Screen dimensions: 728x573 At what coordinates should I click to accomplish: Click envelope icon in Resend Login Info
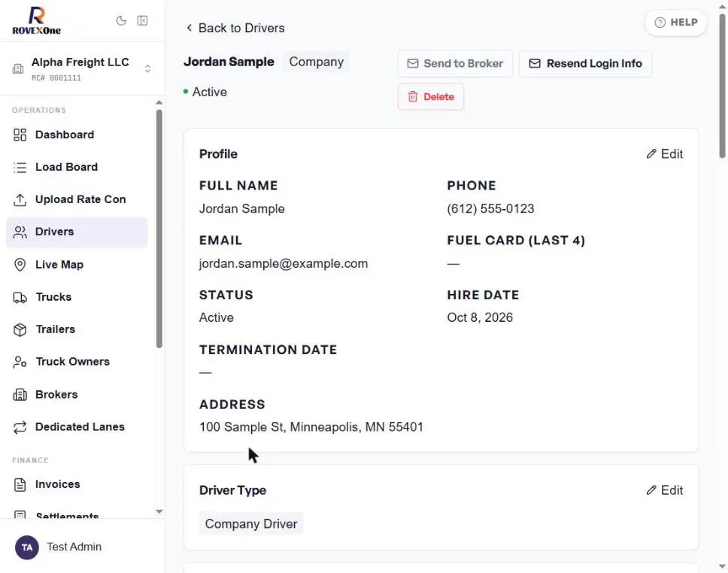coord(535,64)
